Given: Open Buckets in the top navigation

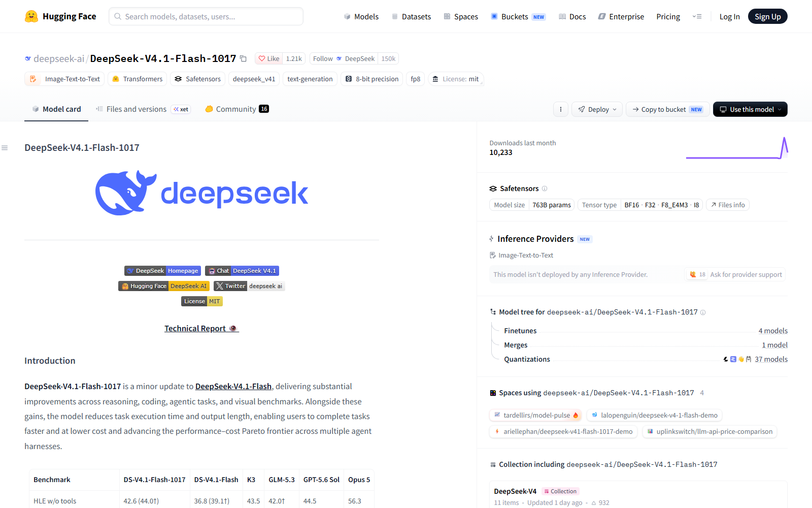Looking at the screenshot, I should [518, 16].
